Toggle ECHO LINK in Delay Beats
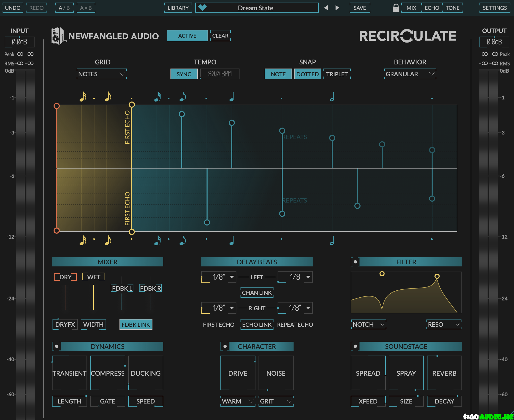 257,324
